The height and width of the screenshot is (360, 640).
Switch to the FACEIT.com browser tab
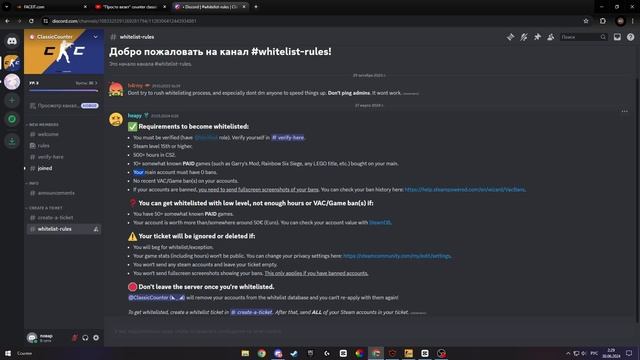point(52,7)
